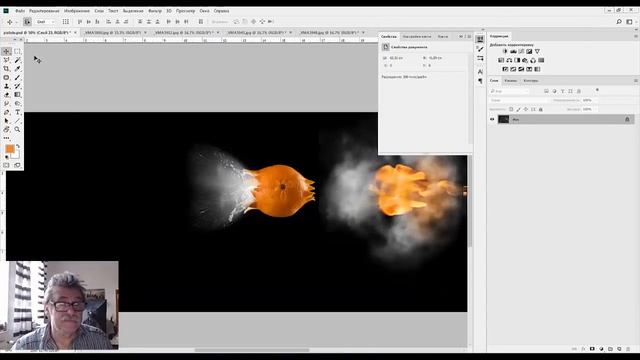Add a Vibrance adjustment (triangle icon)
This screenshot has width=640, height=360.
pyautogui.click(x=538, y=51)
